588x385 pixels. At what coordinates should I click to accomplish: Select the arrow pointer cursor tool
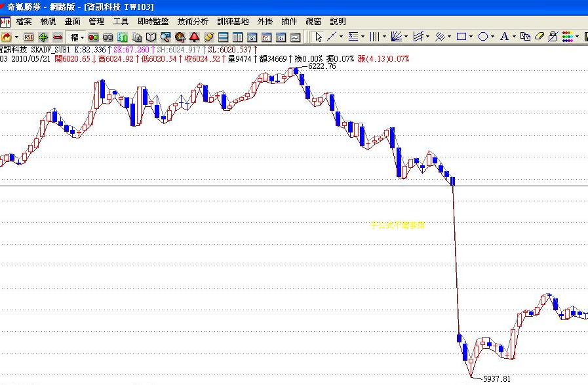coord(319,37)
